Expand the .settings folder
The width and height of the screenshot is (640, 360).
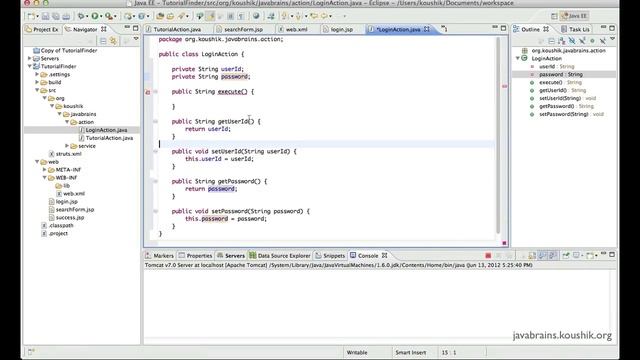(x=37, y=74)
